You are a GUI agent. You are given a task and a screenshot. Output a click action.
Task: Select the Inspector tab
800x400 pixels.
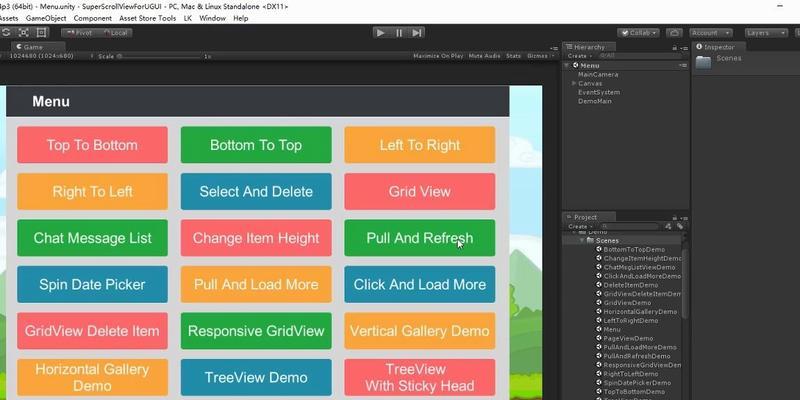[719, 47]
